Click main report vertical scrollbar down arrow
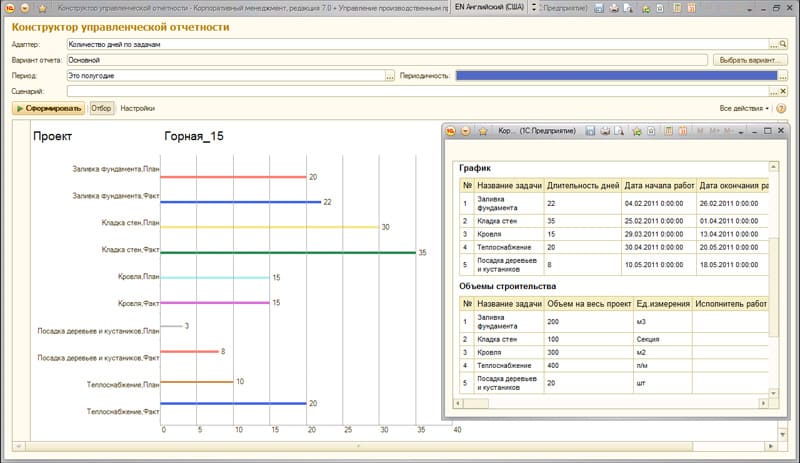 783,434
